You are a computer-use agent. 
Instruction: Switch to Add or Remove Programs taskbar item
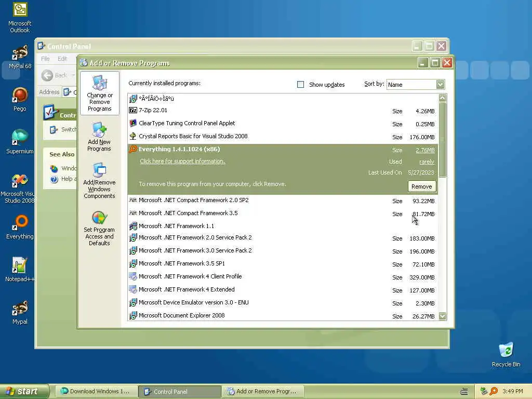click(x=263, y=391)
